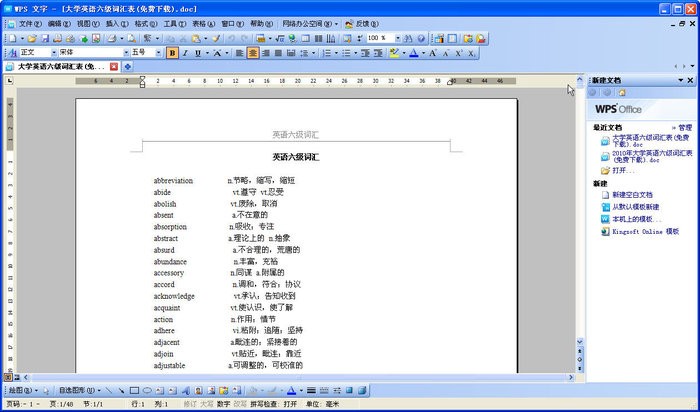Open the 编辑 Edit menu

[x=59, y=24]
